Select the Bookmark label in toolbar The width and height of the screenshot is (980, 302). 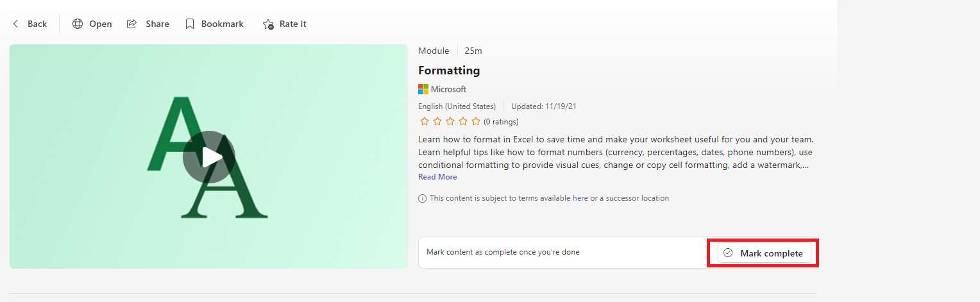pyautogui.click(x=223, y=24)
